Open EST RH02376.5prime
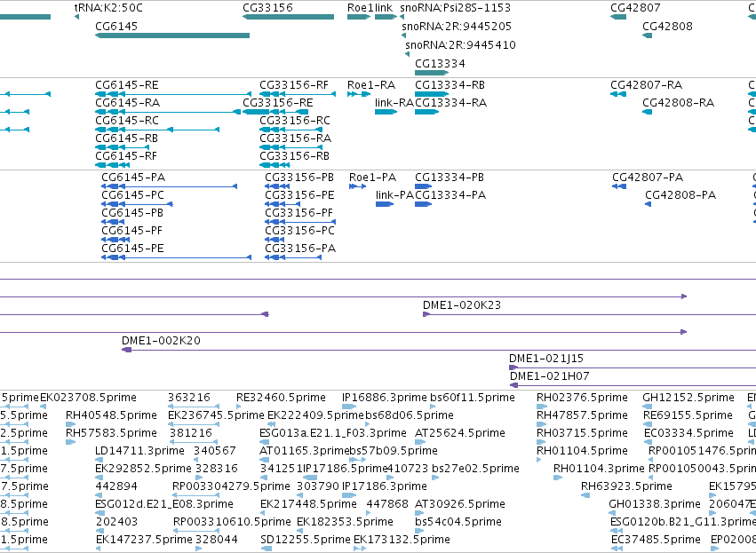The width and height of the screenshot is (756, 553). coord(582,398)
